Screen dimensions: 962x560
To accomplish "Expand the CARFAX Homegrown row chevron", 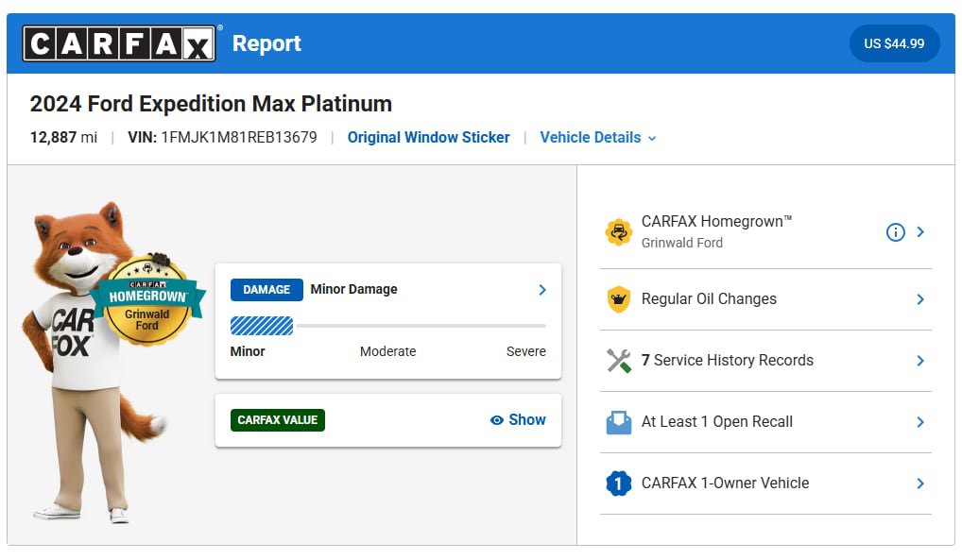I will [920, 232].
